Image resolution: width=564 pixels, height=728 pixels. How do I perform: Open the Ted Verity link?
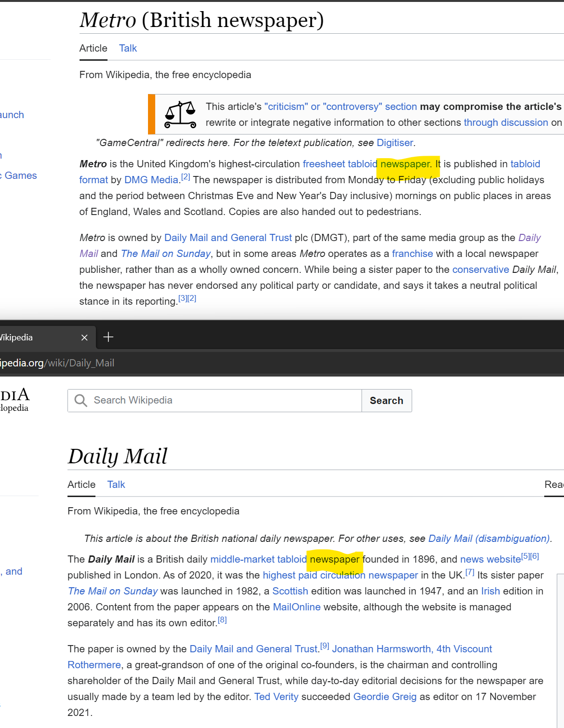[x=276, y=697]
